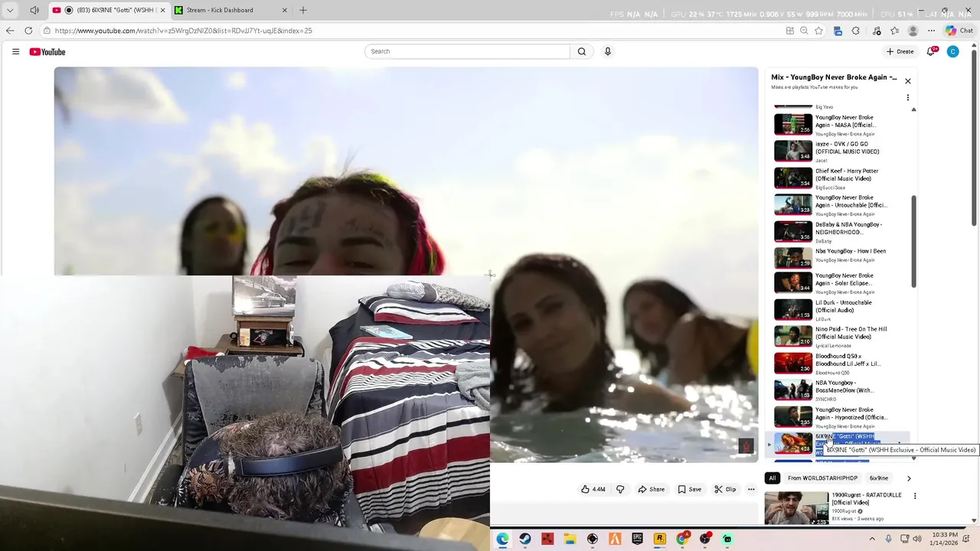980x551 pixels.
Task: Switch to Stream - Kick Dashboard tab
Action: 230,10
